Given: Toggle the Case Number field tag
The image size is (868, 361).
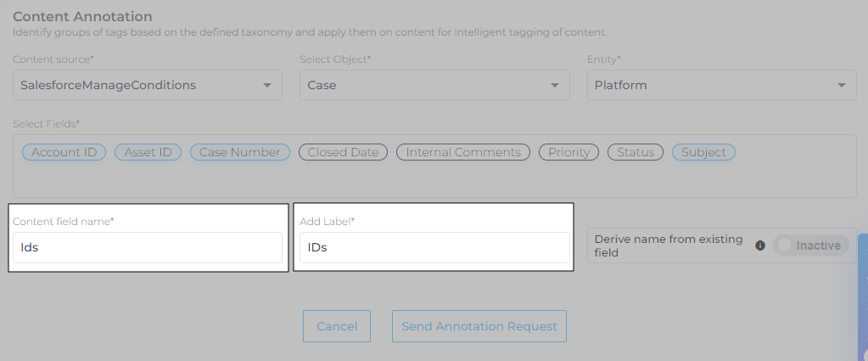Looking at the screenshot, I should click(239, 152).
